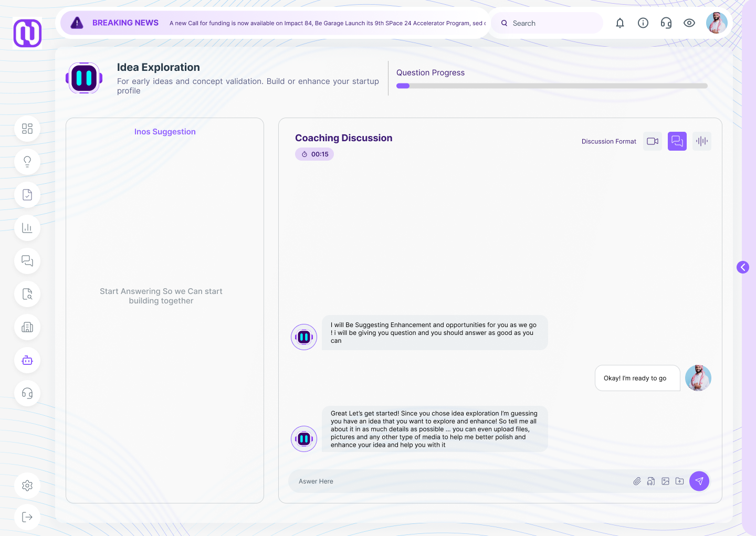
Task: Toggle the eye visibility icon in header
Action: [x=689, y=23]
